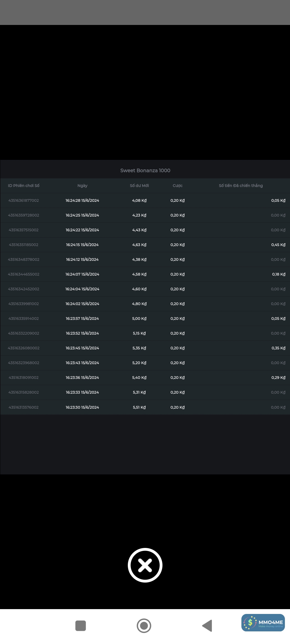Open session ID 43516351185002

pyautogui.click(x=24, y=245)
